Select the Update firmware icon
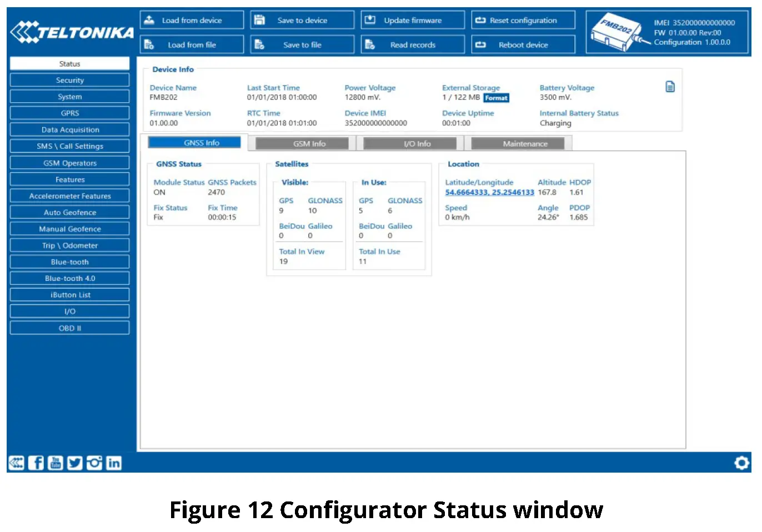762x532 pixels. 370,19
